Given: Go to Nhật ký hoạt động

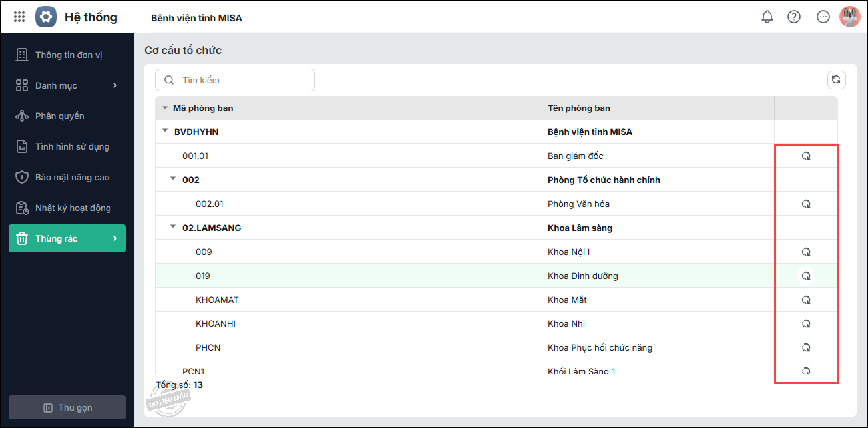Looking at the screenshot, I should (x=73, y=208).
